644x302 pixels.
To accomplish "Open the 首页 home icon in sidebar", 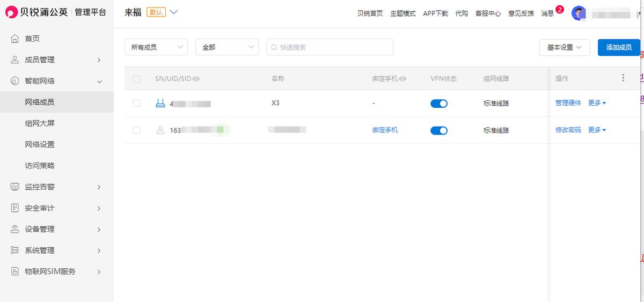I will [15, 39].
